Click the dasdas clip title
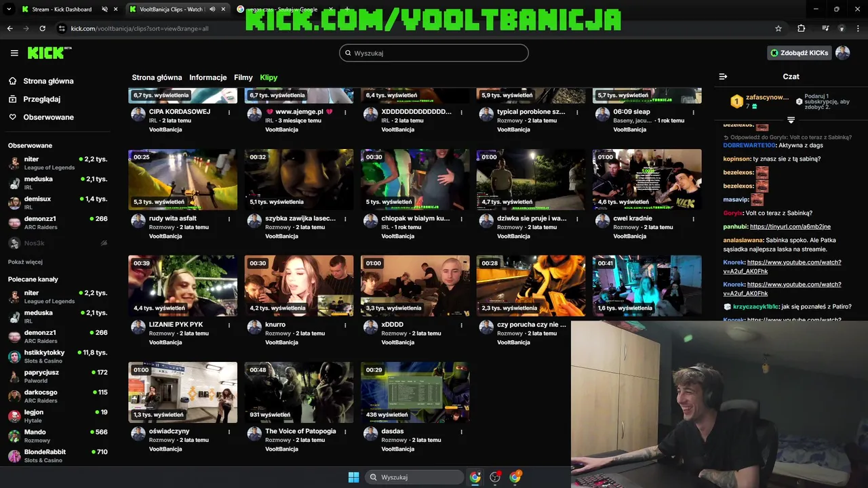 393,431
